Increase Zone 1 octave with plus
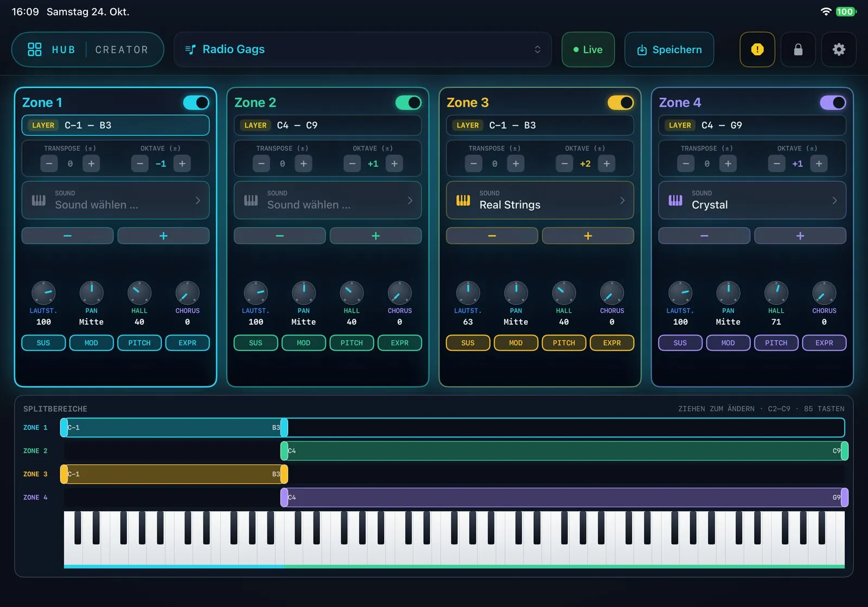The height and width of the screenshot is (607, 868). tap(182, 163)
